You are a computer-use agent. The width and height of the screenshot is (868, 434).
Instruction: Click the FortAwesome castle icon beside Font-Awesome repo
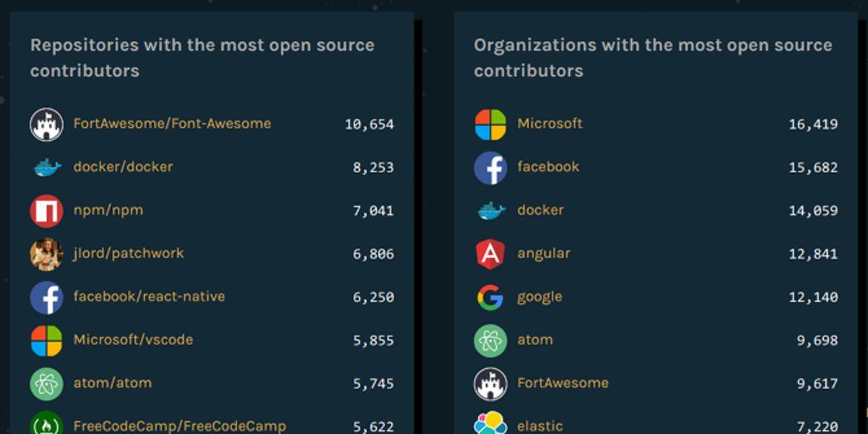(x=46, y=124)
